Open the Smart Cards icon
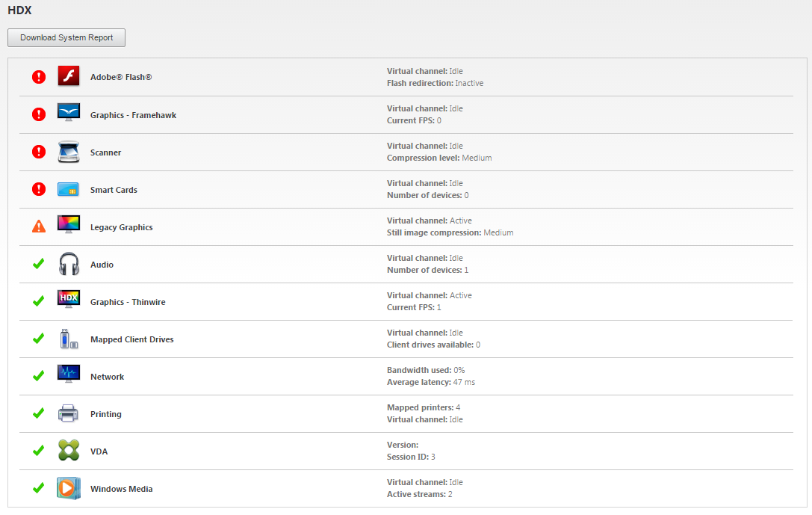This screenshot has height=515, width=812. [69, 189]
